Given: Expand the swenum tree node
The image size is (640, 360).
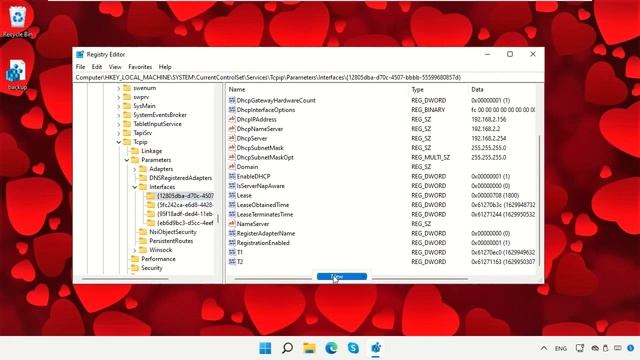Looking at the screenshot, I should tap(119, 88).
